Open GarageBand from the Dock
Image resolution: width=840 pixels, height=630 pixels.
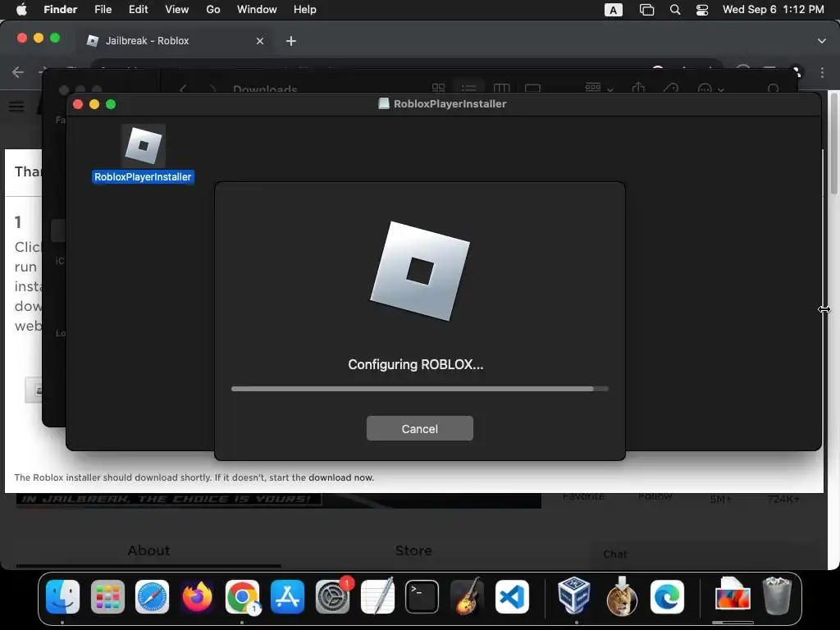(x=467, y=596)
